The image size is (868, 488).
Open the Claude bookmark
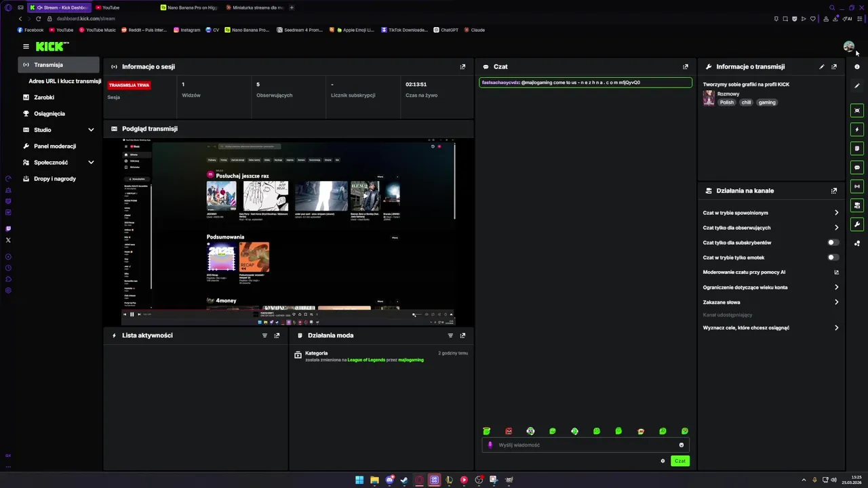[474, 30]
